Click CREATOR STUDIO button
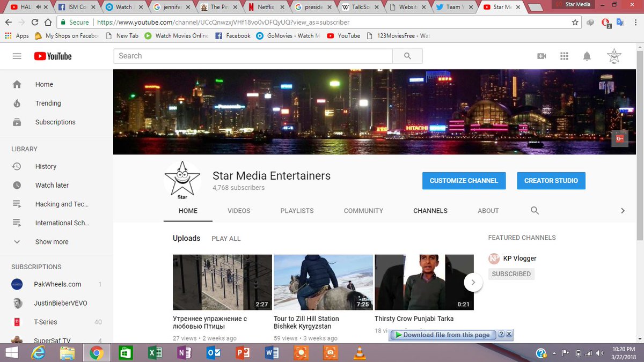The width and height of the screenshot is (644, 362). pyautogui.click(x=551, y=181)
